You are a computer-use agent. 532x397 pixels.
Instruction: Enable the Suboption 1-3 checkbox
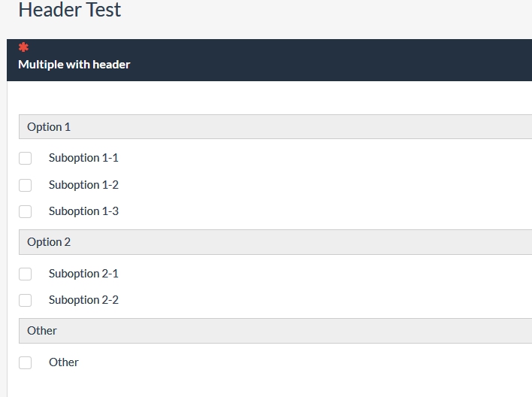point(26,211)
